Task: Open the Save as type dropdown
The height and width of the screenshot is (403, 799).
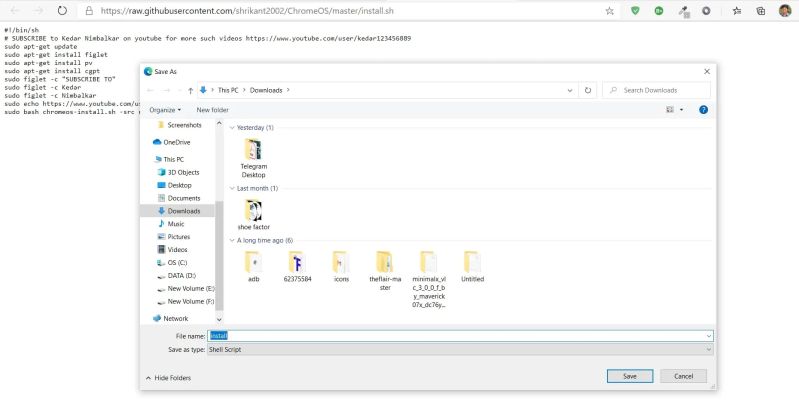Action: click(x=460, y=350)
